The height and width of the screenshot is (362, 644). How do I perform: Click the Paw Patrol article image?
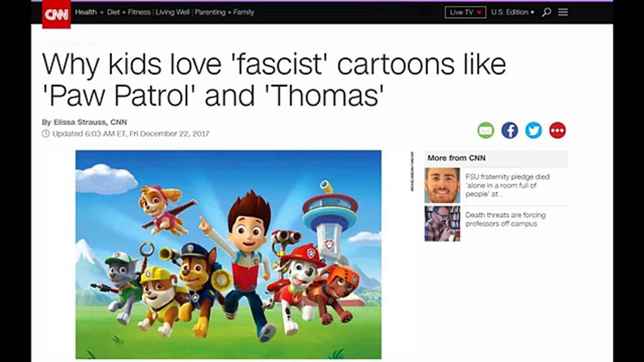tap(228, 255)
